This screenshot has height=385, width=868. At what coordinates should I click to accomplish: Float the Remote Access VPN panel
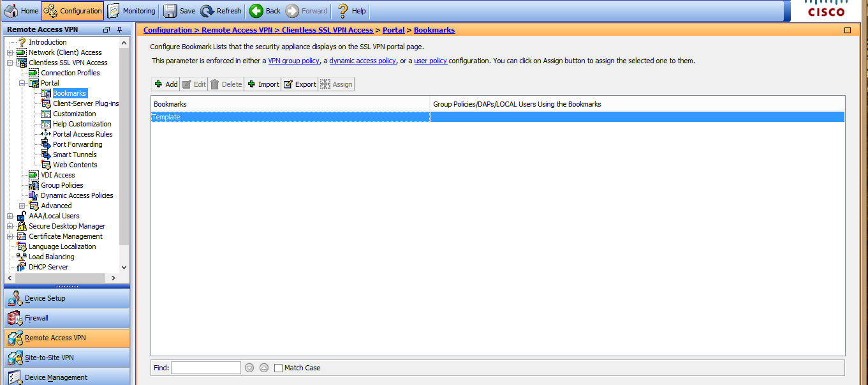(107, 30)
